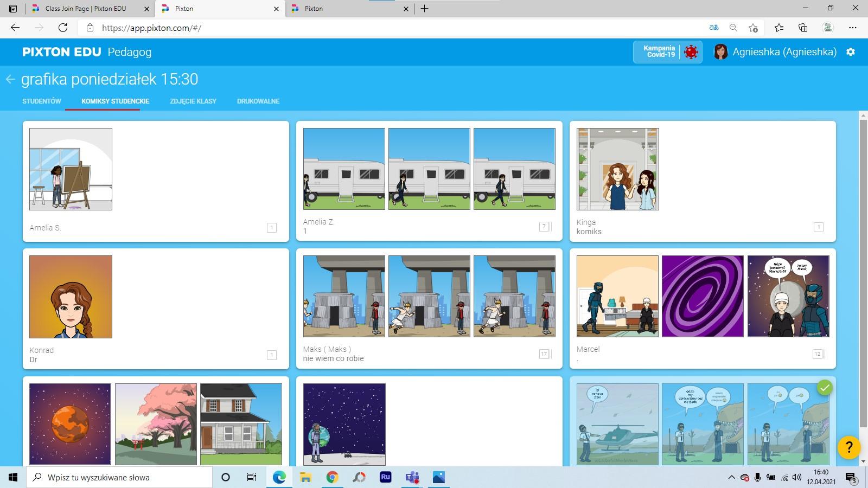Open the favorites list icon
Image resolution: width=868 pixels, height=488 pixels.
coord(779,28)
